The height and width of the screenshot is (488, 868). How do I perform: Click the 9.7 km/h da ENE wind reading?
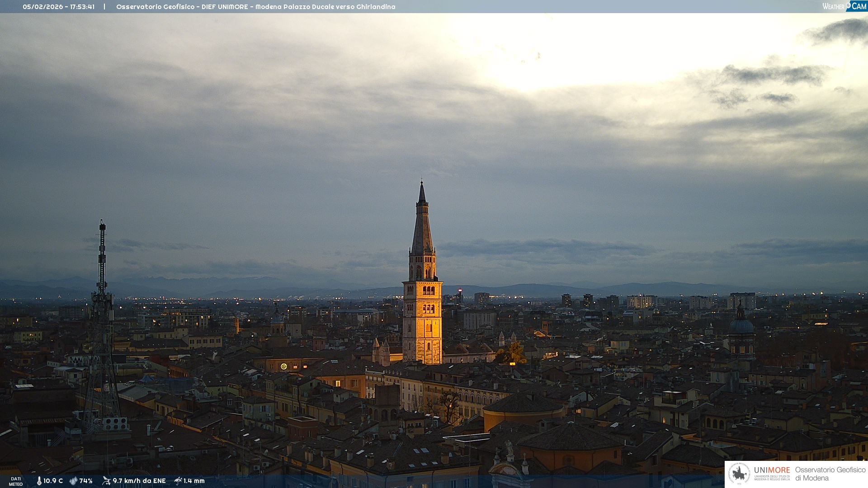[x=139, y=481]
